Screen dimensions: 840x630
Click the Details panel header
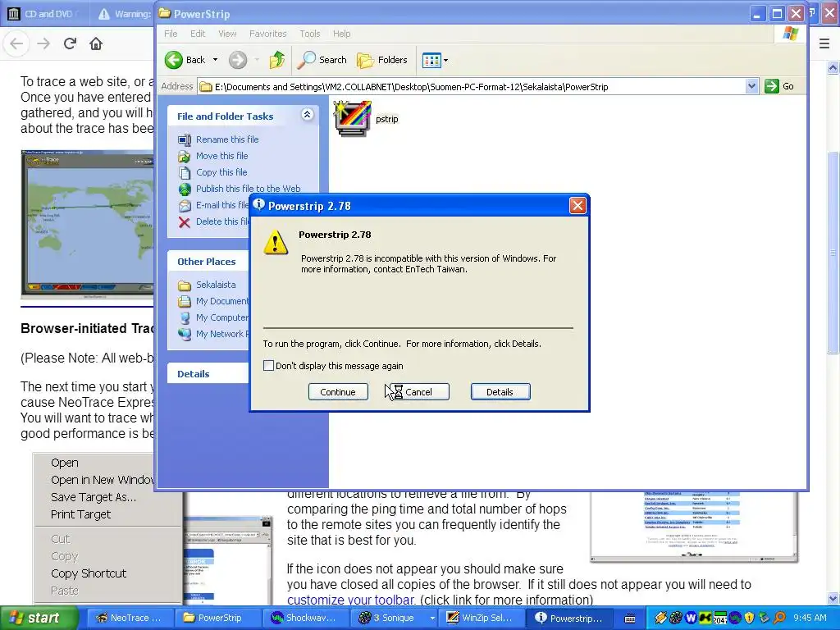(x=209, y=374)
